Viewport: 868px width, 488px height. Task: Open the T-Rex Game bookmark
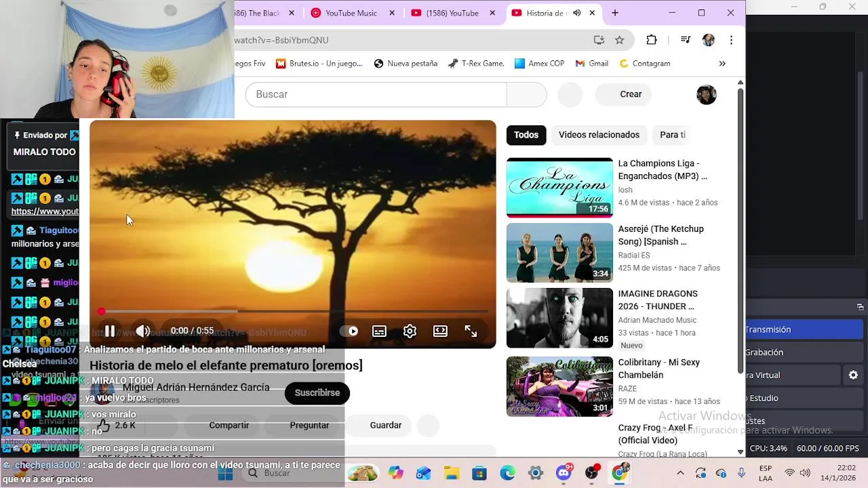point(476,64)
